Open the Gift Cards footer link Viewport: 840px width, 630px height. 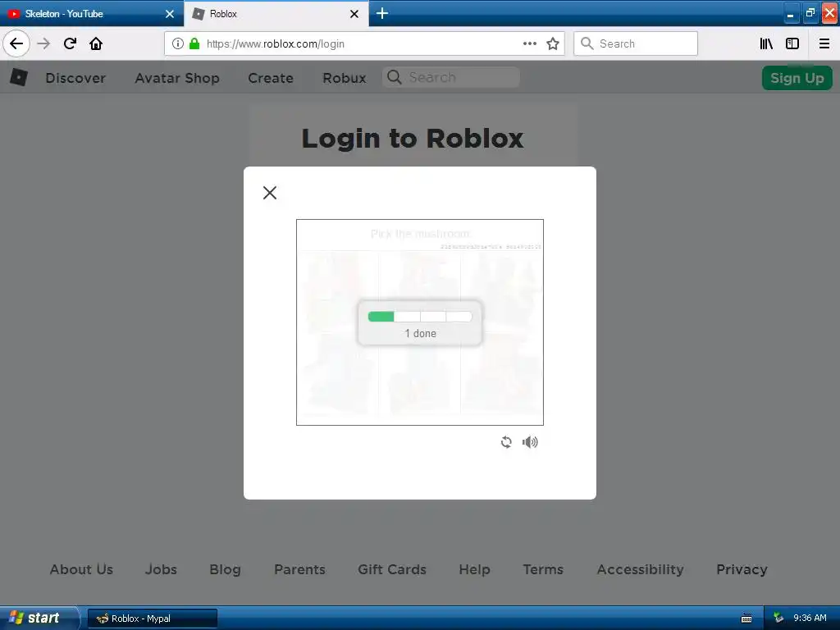click(392, 569)
